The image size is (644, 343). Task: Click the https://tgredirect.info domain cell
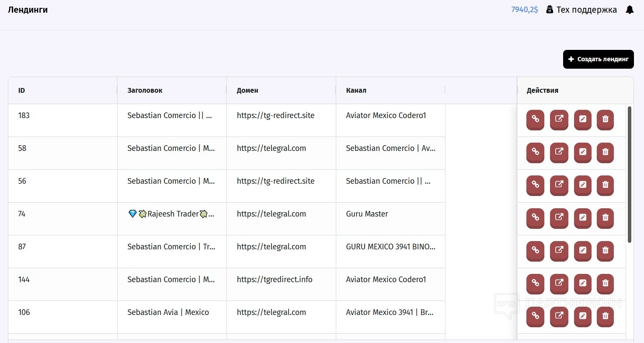coord(275,280)
